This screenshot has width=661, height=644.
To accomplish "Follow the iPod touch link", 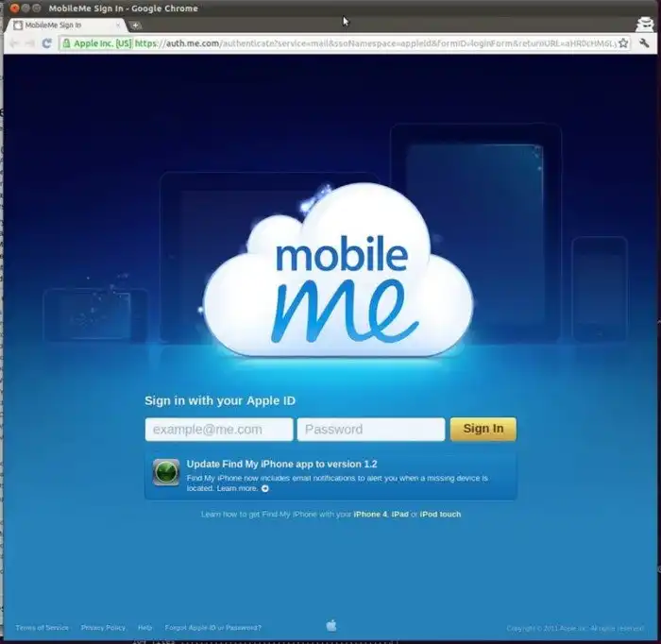I will click(440, 515).
